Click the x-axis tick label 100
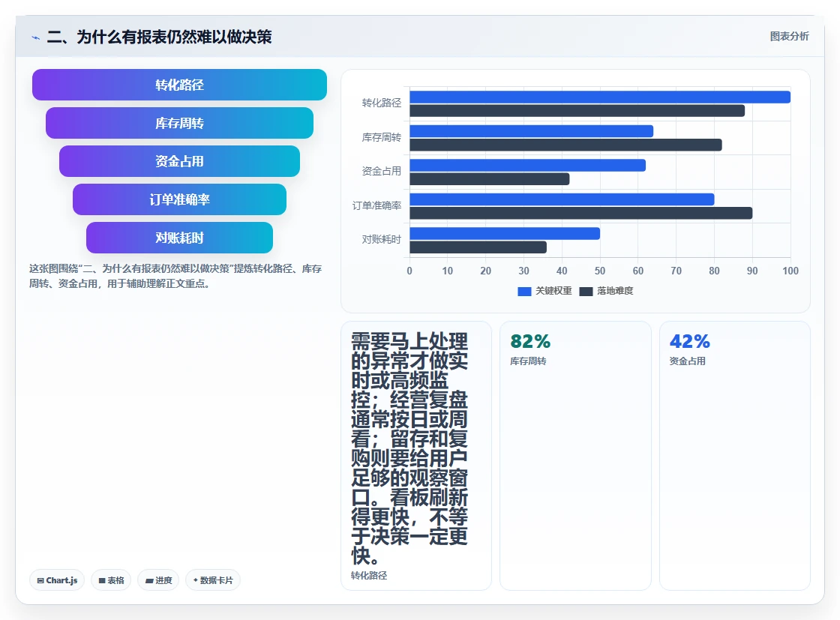 [x=790, y=271]
